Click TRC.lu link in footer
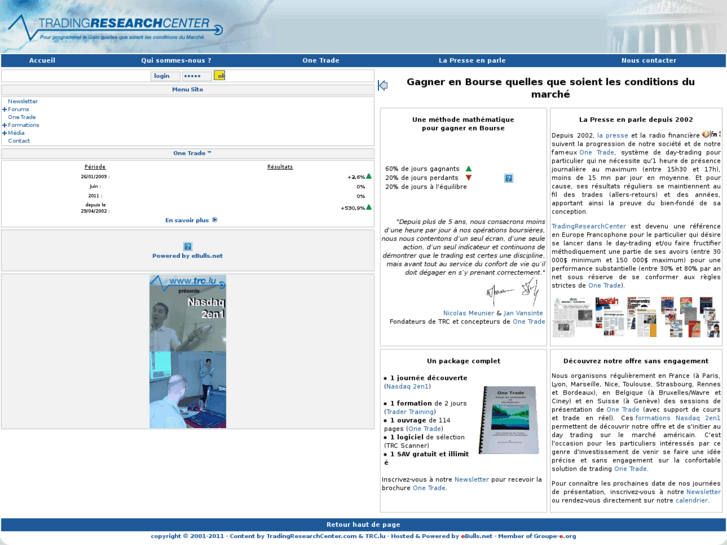Viewport: 727px width, 545px height. coord(375,536)
